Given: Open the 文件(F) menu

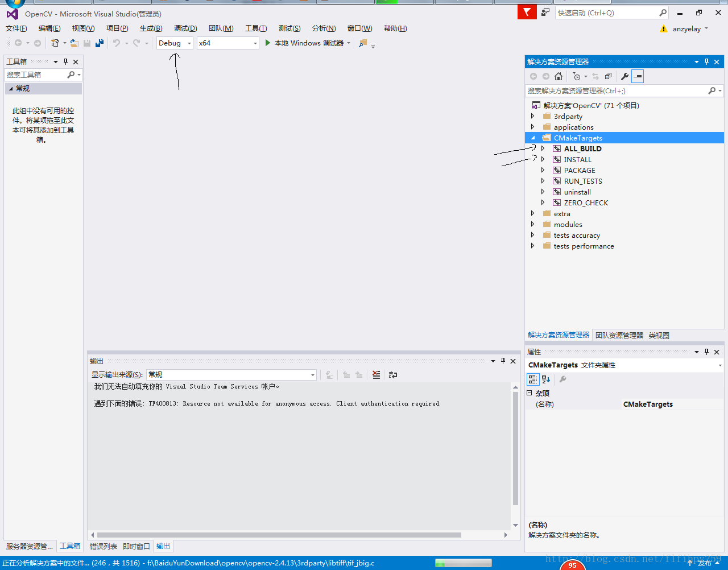Looking at the screenshot, I should coord(16,28).
